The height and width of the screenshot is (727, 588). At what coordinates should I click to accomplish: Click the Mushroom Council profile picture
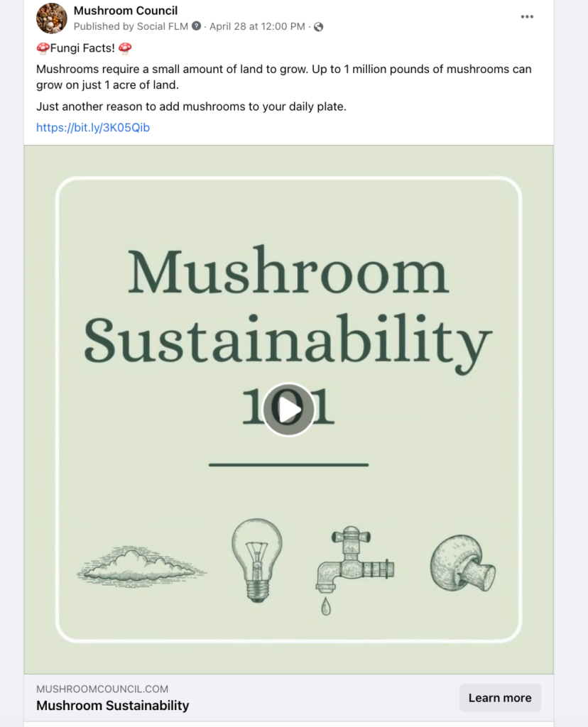tap(51, 18)
